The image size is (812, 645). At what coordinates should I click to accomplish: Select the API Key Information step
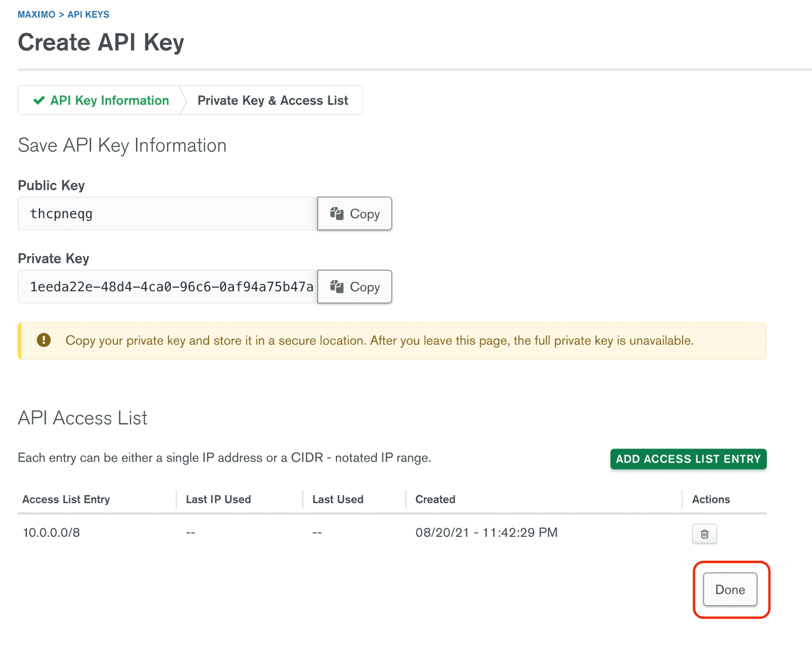click(x=109, y=100)
